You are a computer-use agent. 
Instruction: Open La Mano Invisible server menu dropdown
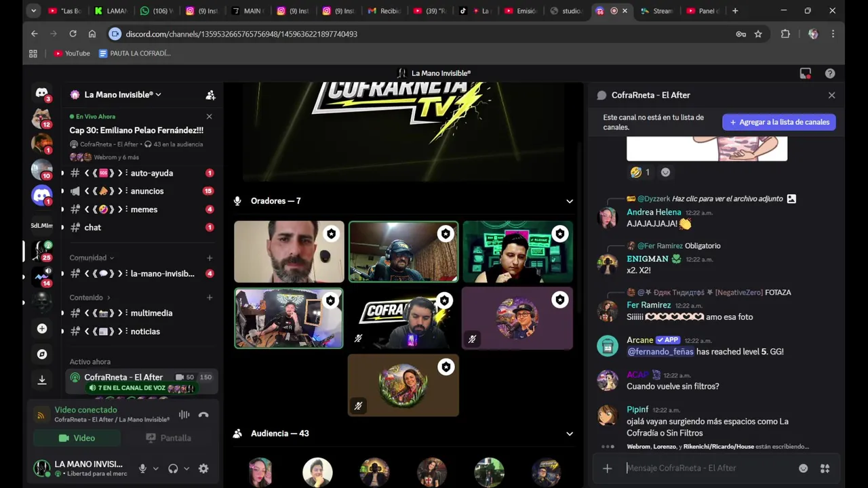click(123, 95)
